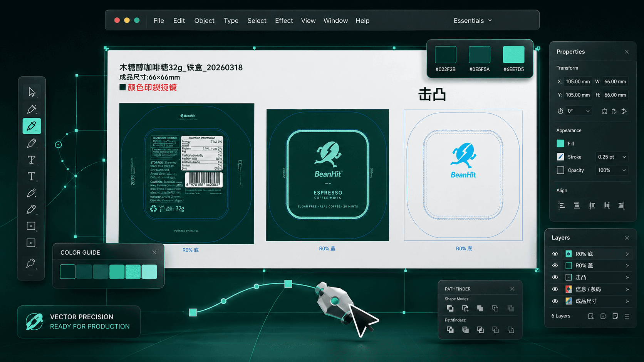Apply the first Shape Modes icon in Pathfinder
Viewport: 644px width, 362px height.
(450, 308)
